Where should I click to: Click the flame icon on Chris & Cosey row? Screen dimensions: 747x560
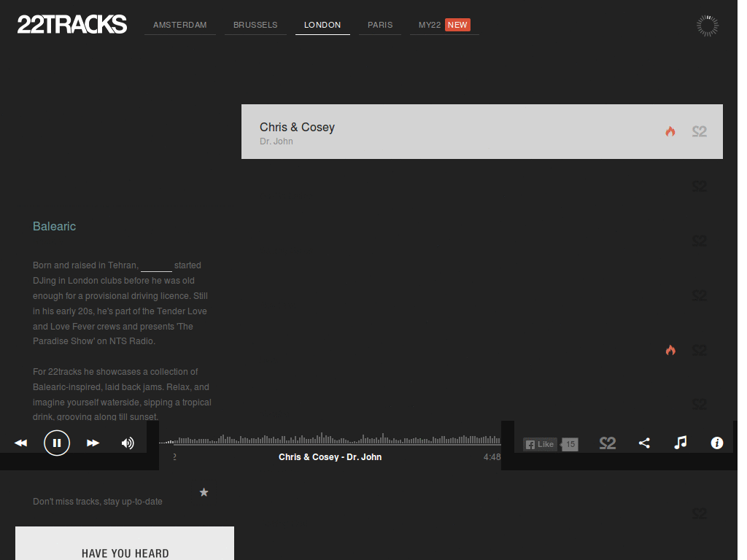[670, 131]
